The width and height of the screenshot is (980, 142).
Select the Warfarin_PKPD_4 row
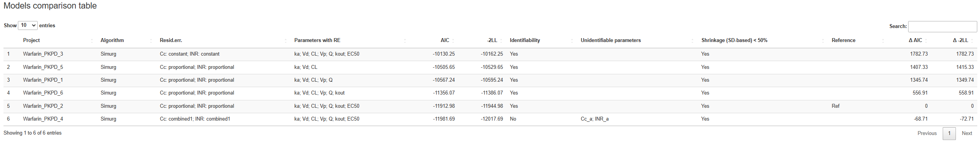tap(490, 119)
